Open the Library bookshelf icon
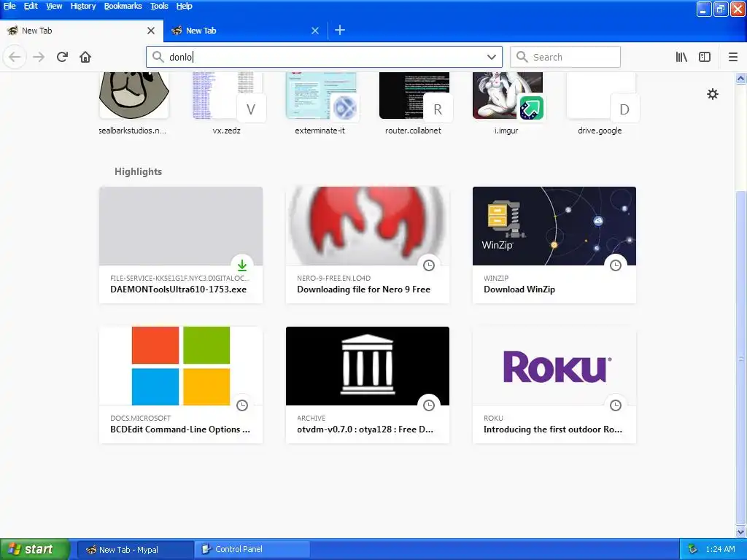Viewport: 747px width, 560px height. [x=681, y=57]
